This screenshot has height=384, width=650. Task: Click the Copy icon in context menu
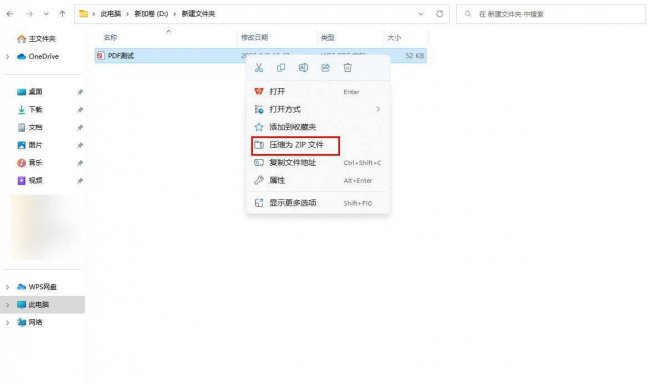[x=281, y=68]
